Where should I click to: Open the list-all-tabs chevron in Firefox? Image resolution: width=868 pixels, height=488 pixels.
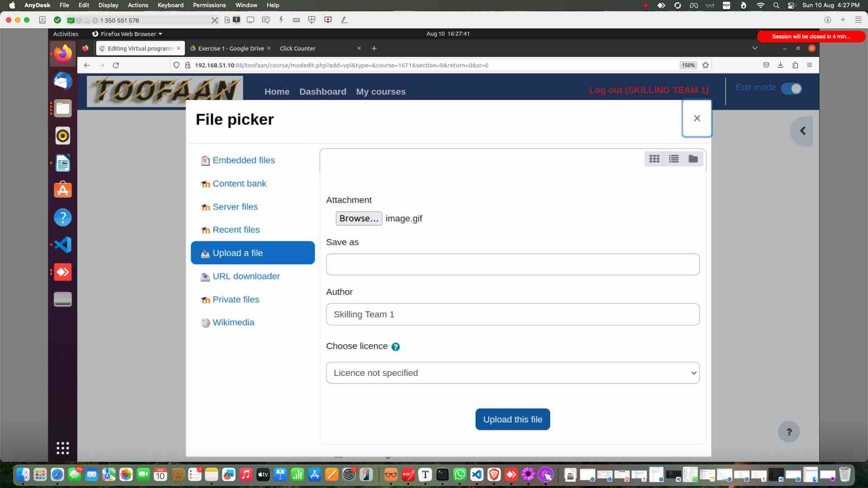click(755, 48)
